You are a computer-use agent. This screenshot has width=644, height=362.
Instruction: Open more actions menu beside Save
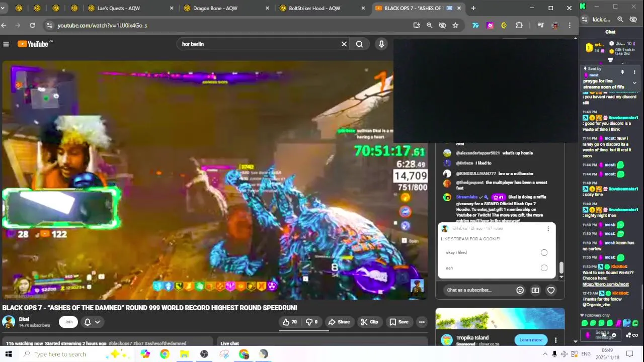(x=422, y=322)
